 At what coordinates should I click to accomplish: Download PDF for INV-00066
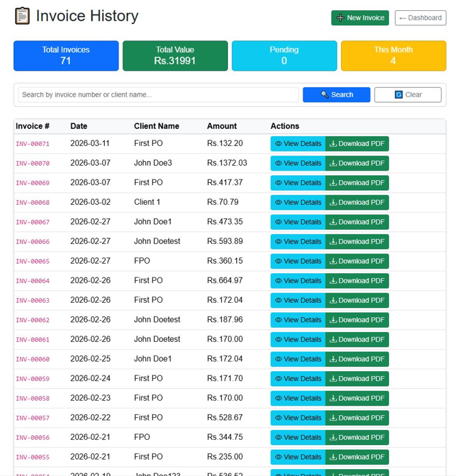[357, 242]
